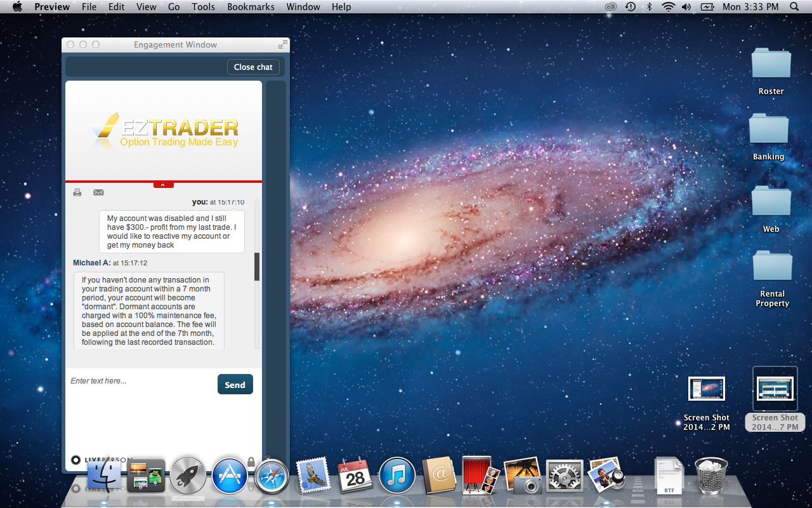This screenshot has width=812, height=508.
Task: Click Michael A's dormant account reply
Action: point(149,311)
